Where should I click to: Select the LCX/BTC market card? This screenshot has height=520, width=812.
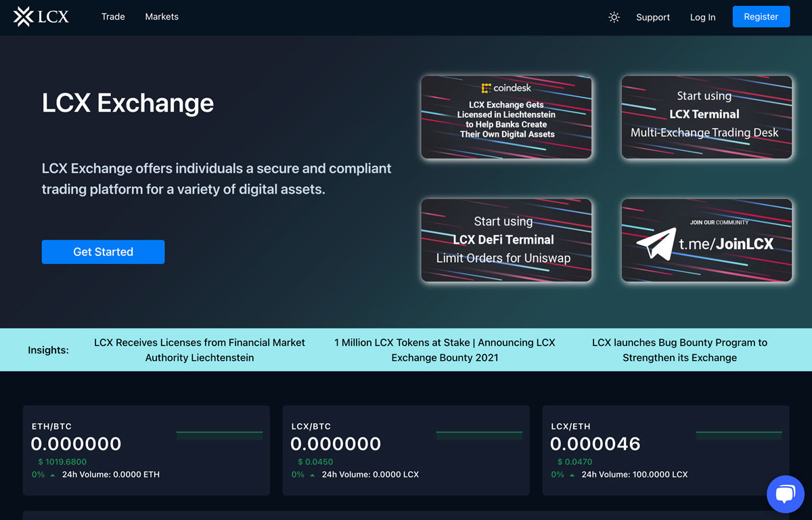point(406,450)
